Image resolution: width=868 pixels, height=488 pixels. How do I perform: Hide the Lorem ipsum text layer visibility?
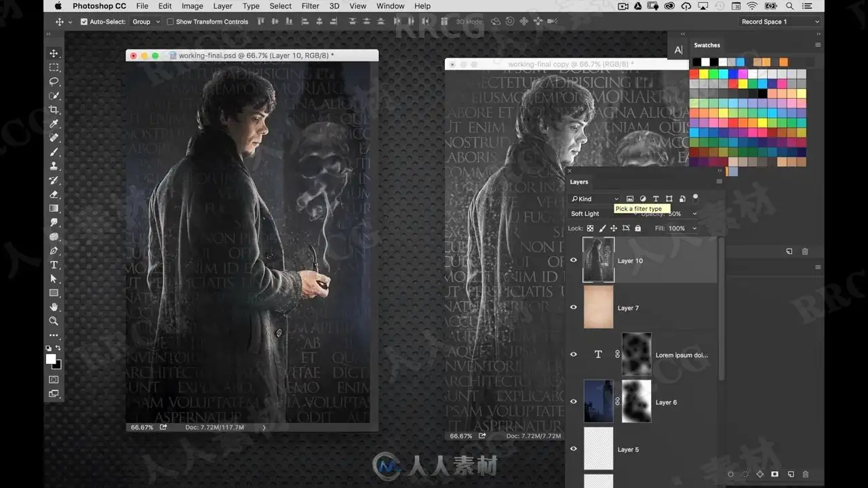click(x=574, y=354)
